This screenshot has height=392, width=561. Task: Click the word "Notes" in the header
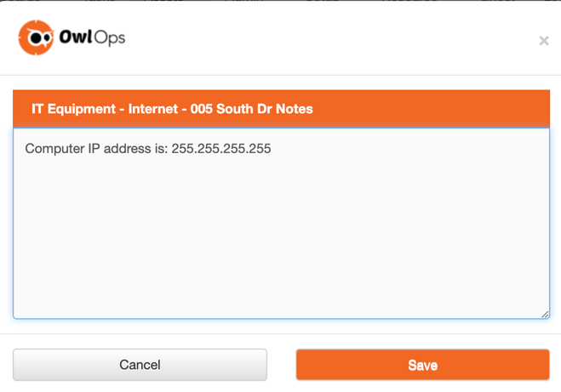292,109
